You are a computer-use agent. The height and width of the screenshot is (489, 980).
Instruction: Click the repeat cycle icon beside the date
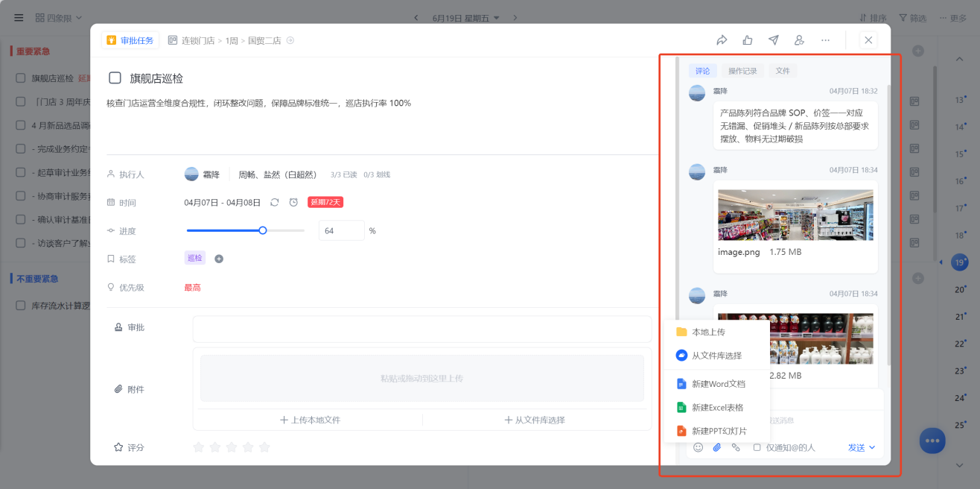(x=275, y=202)
